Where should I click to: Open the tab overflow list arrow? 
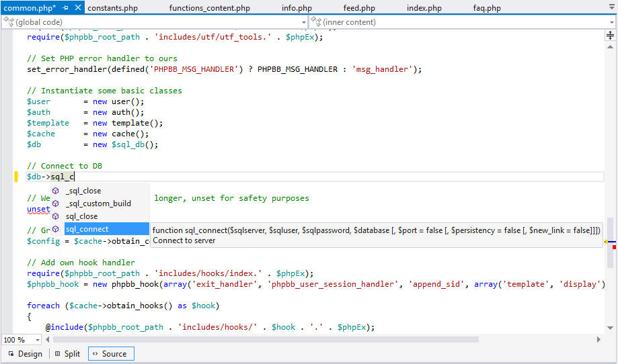pos(611,7)
